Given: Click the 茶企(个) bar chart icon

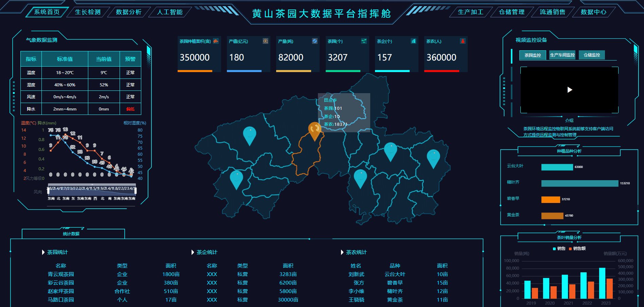Looking at the screenshot, I should [x=413, y=41].
